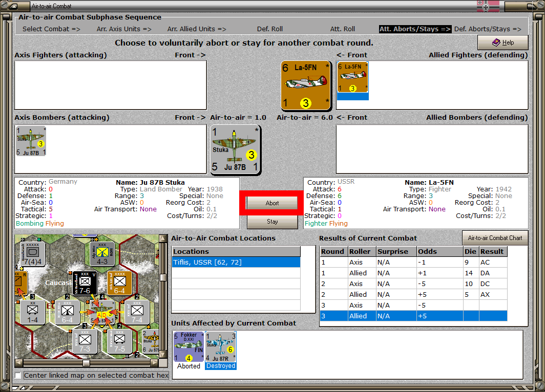545x392 pixels.
Task: Select the destroyed Ju 87R unit counter
Action: (221, 346)
